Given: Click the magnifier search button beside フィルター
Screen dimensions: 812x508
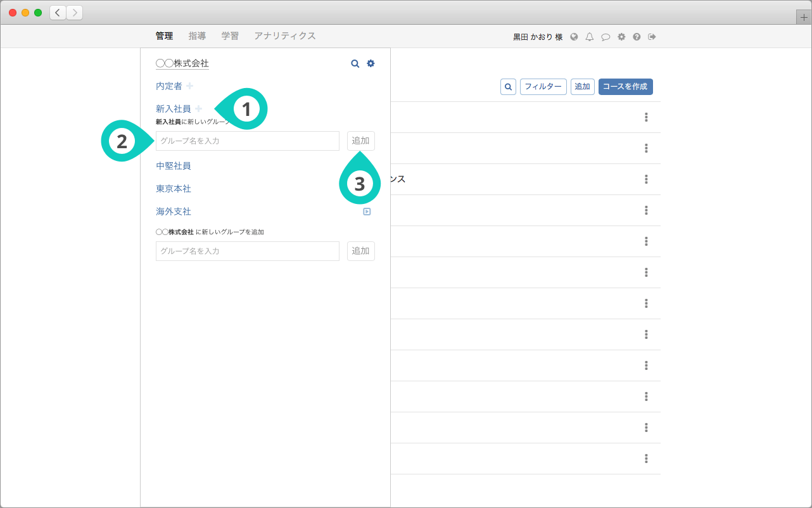Looking at the screenshot, I should 508,87.
